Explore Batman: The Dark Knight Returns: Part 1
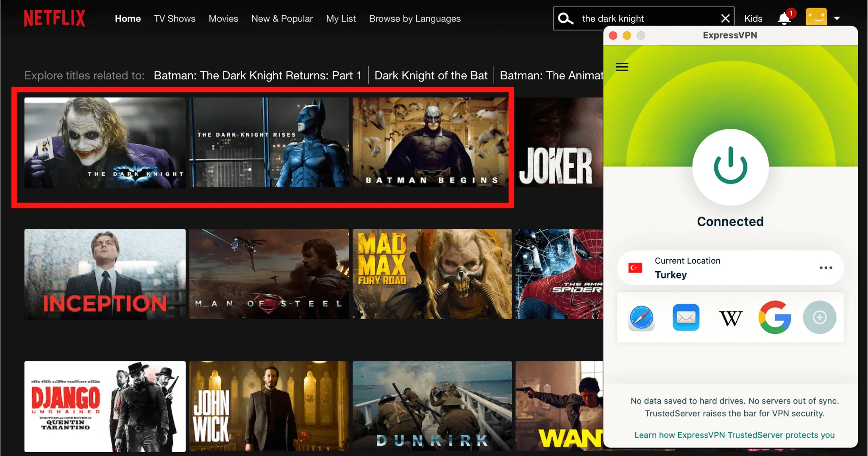 257,75
